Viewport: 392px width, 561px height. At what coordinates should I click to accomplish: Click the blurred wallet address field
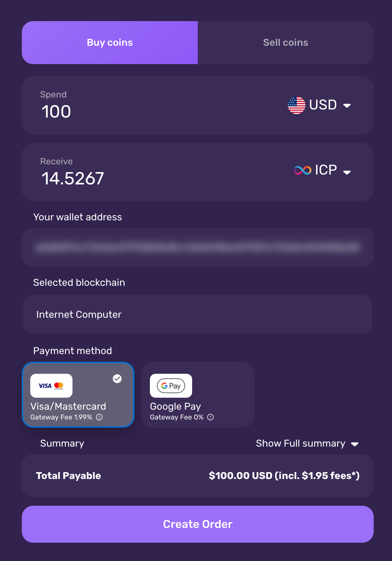tap(198, 247)
